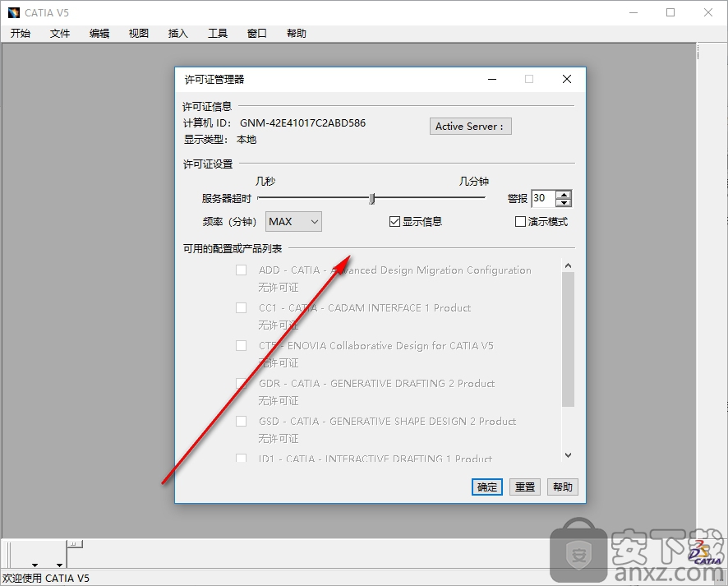728x586 pixels.
Task: Click the product list scroll down arrow
Action: (568, 455)
